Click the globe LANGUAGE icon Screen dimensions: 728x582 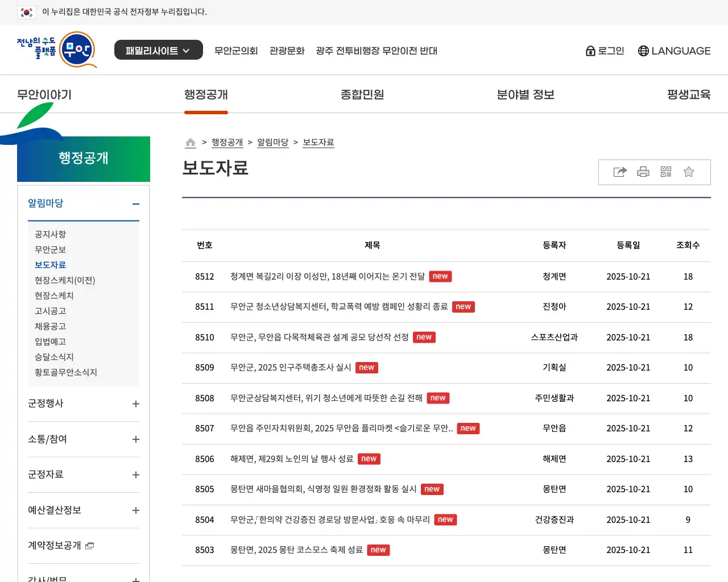(x=643, y=51)
